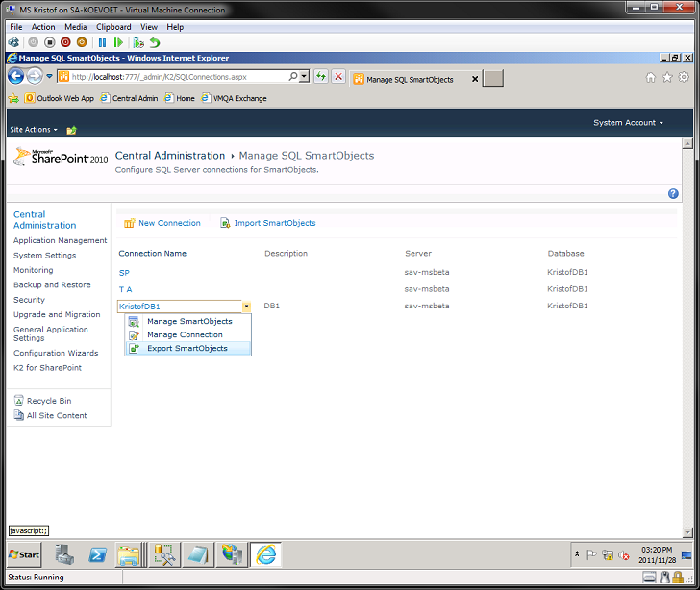Click the Start button on taskbar
The height and width of the screenshot is (590, 700).
click(x=24, y=554)
